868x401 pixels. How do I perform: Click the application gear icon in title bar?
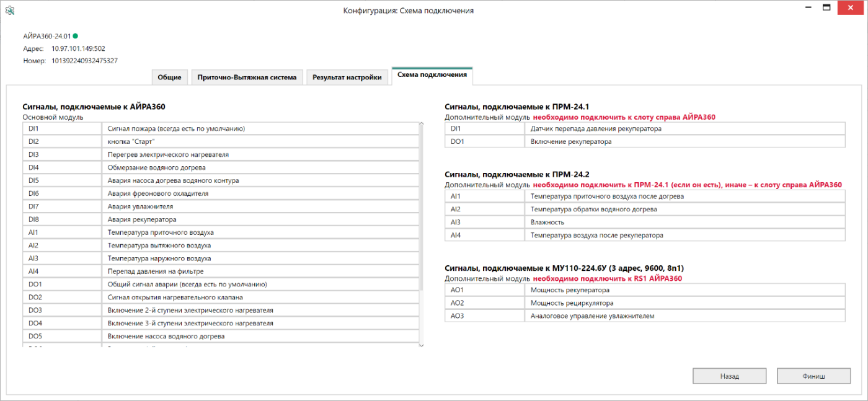coord(9,11)
